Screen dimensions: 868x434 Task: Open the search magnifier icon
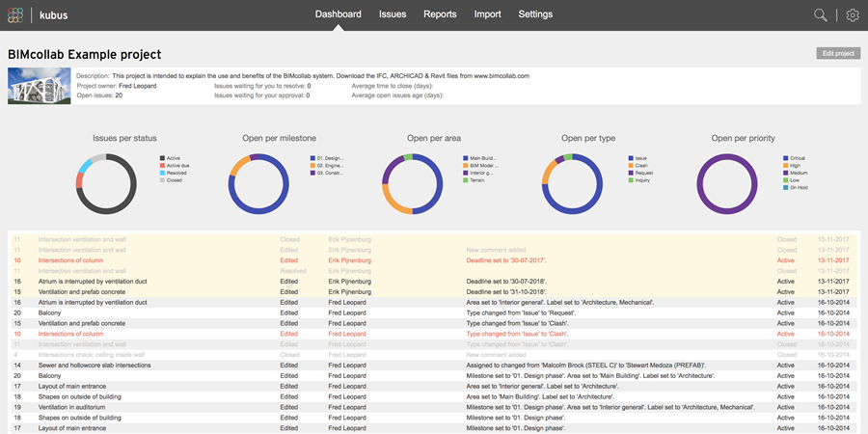point(821,14)
